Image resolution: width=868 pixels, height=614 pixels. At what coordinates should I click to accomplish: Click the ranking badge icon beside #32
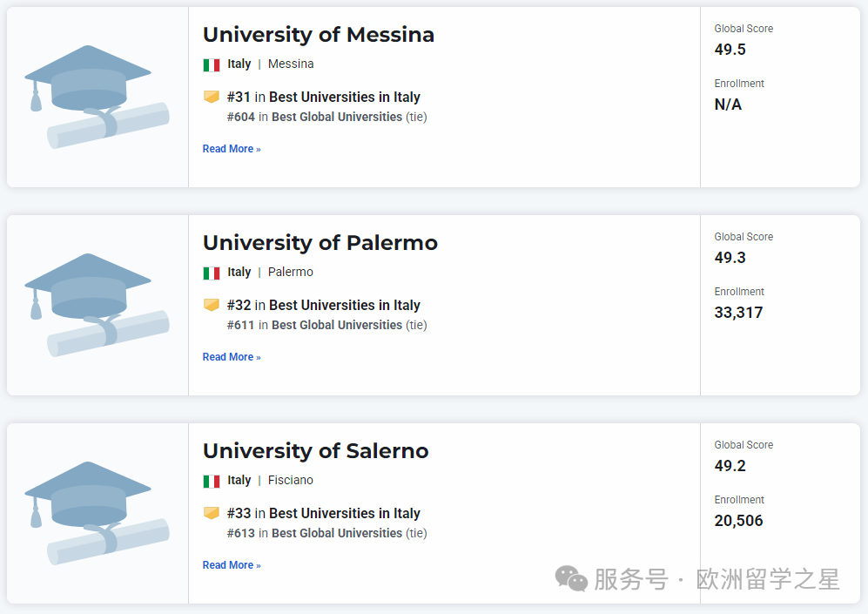tap(212, 305)
